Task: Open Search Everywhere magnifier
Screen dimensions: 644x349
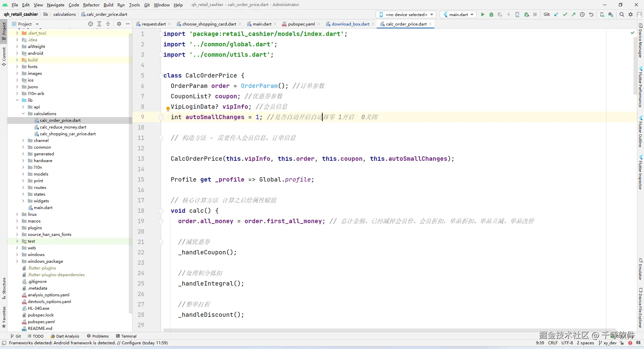Action: [622, 14]
